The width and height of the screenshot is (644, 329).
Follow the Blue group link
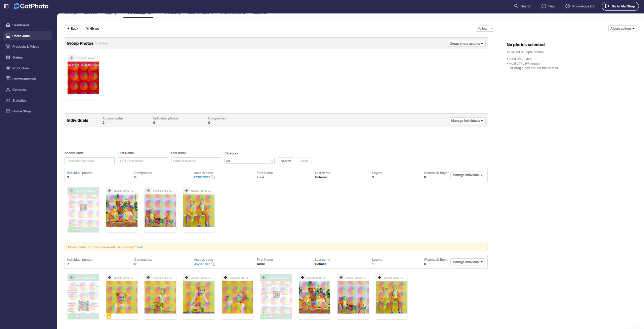[x=138, y=247]
